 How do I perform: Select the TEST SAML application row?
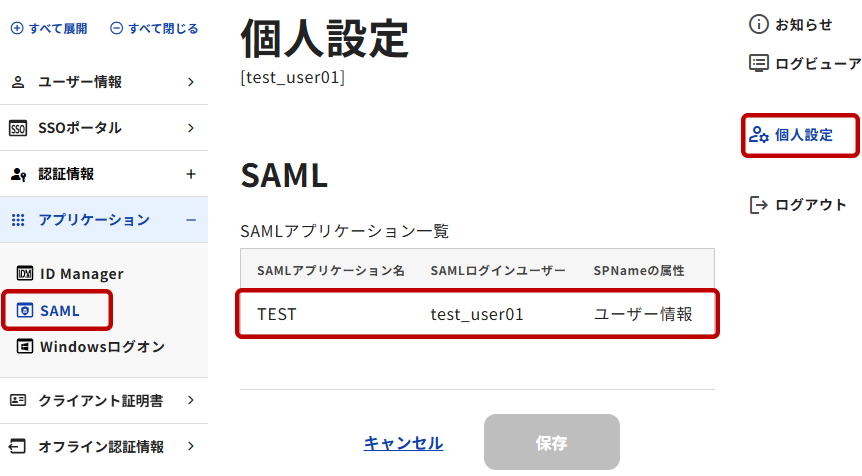(x=477, y=314)
